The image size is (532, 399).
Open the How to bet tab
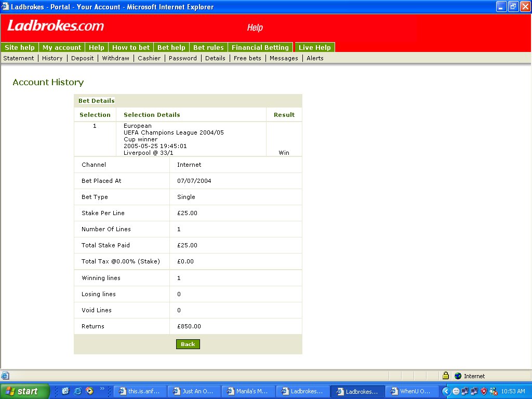click(x=131, y=47)
